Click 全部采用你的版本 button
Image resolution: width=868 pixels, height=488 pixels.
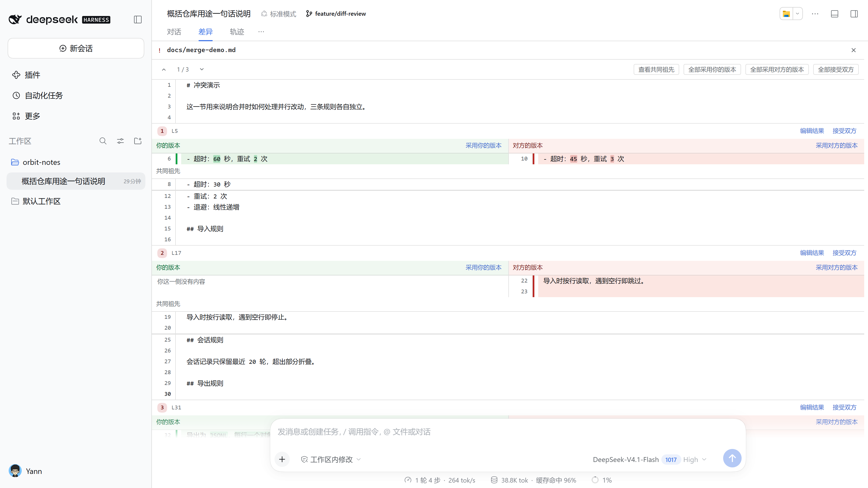point(712,69)
